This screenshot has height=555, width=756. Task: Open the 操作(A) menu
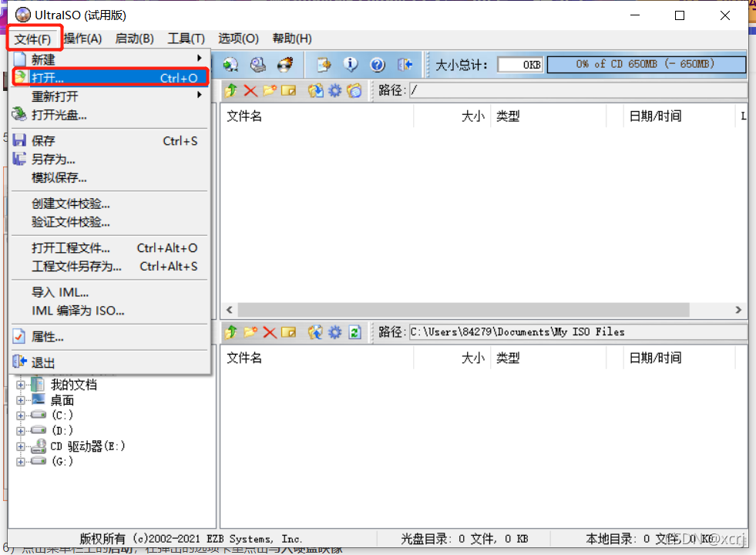[x=82, y=39]
